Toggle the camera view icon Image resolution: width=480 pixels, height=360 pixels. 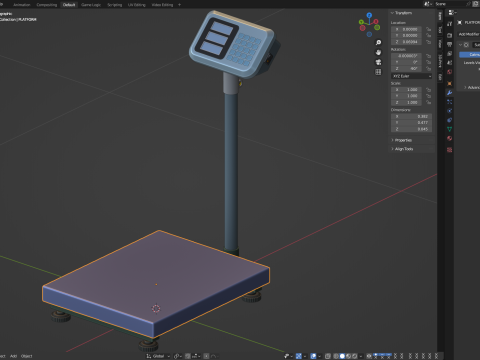coord(378,62)
